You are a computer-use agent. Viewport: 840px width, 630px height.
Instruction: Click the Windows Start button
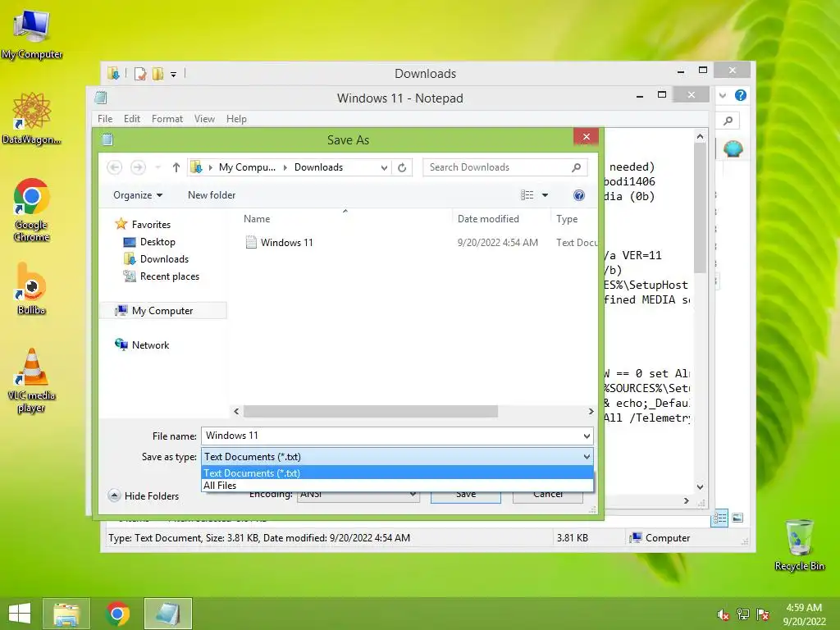20,614
